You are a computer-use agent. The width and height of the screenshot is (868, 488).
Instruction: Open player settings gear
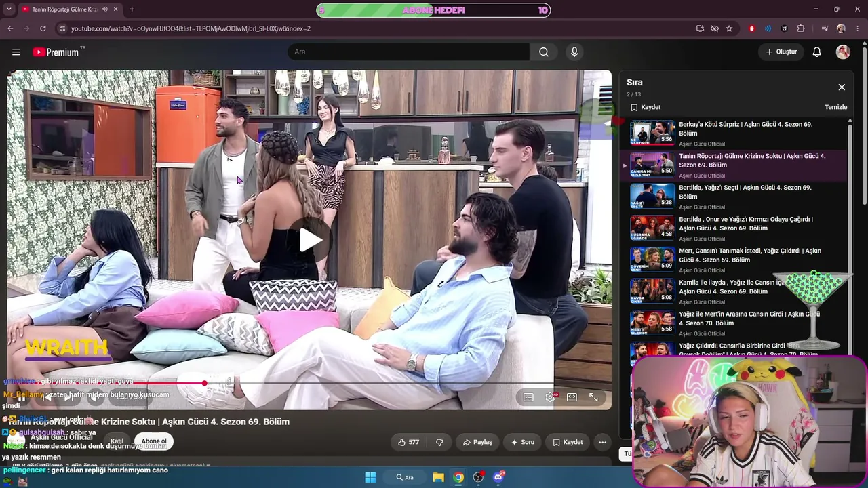(550, 397)
